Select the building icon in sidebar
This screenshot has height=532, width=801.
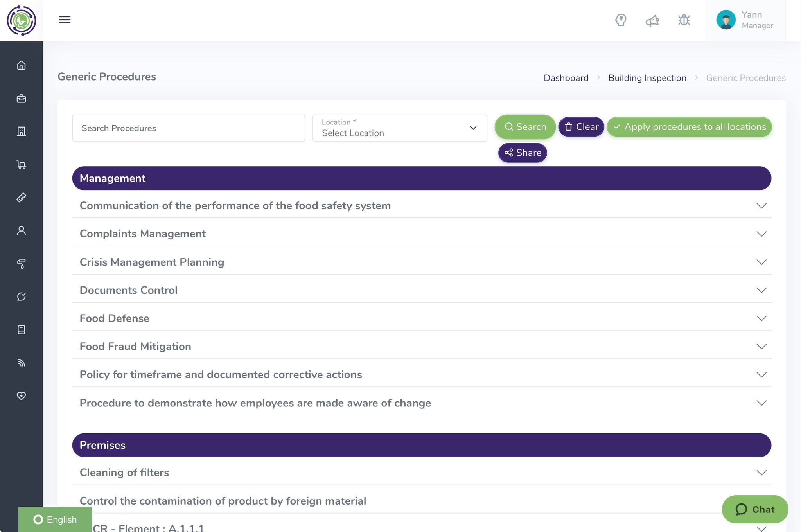point(22,131)
